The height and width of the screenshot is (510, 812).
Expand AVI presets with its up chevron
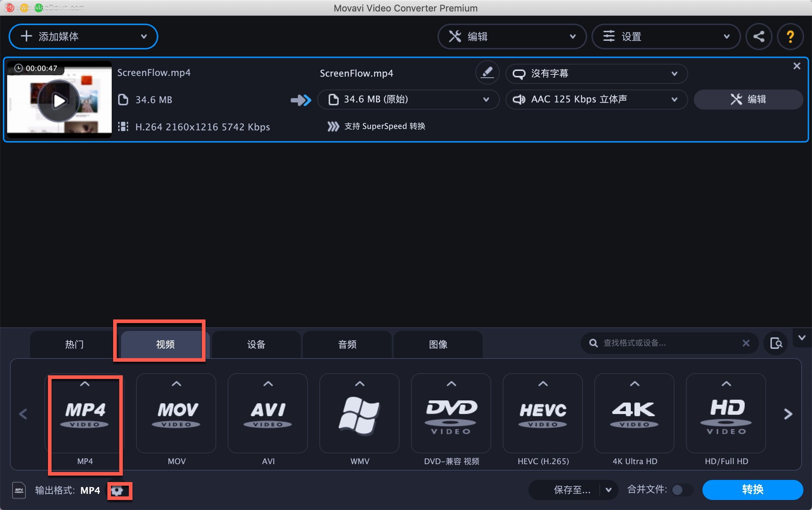268,384
